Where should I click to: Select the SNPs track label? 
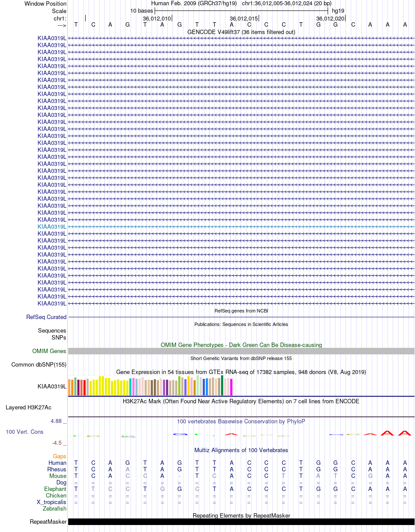click(x=59, y=337)
